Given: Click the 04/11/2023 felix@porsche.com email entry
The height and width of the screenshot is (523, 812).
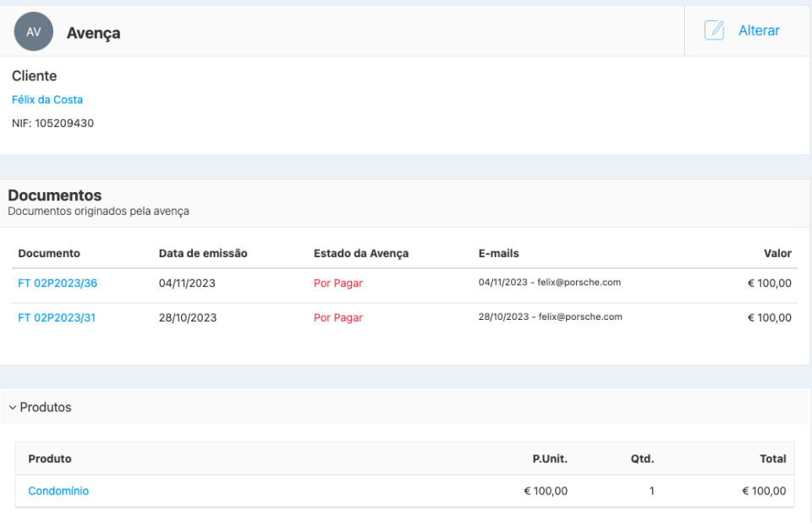Looking at the screenshot, I should pyautogui.click(x=550, y=283).
